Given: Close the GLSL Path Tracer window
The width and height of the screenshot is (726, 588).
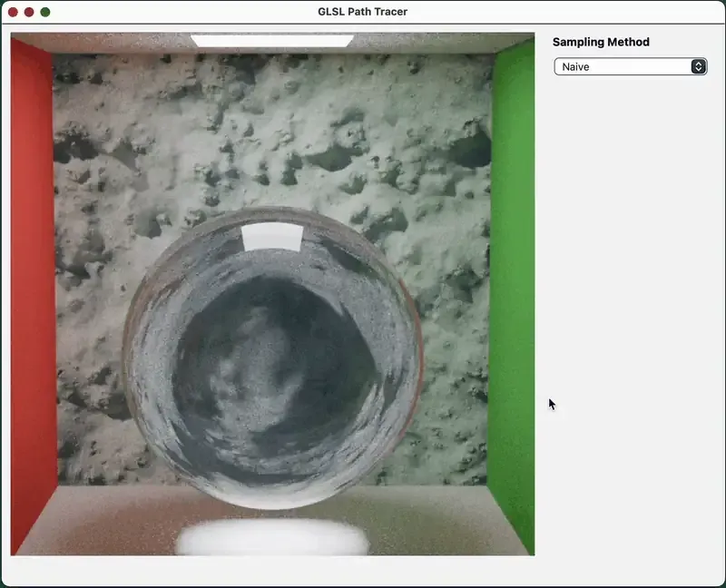Looking at the screenshot, I should (x=13, y=12).
